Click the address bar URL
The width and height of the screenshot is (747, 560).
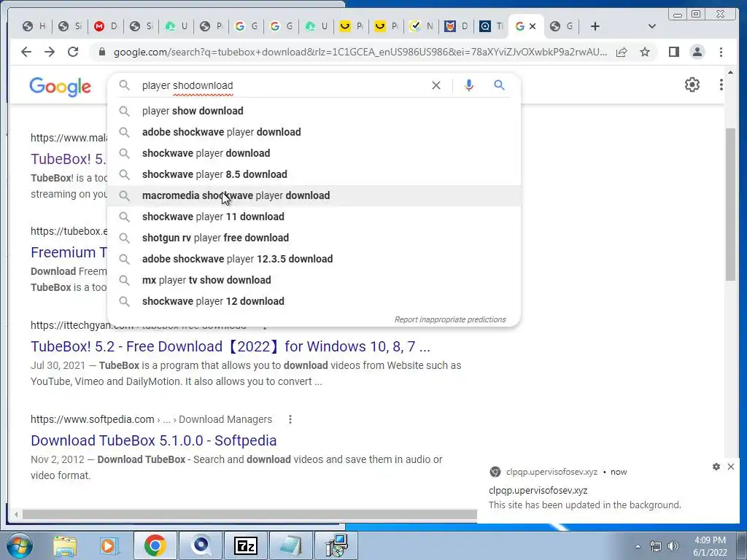(x=360, y=52)
